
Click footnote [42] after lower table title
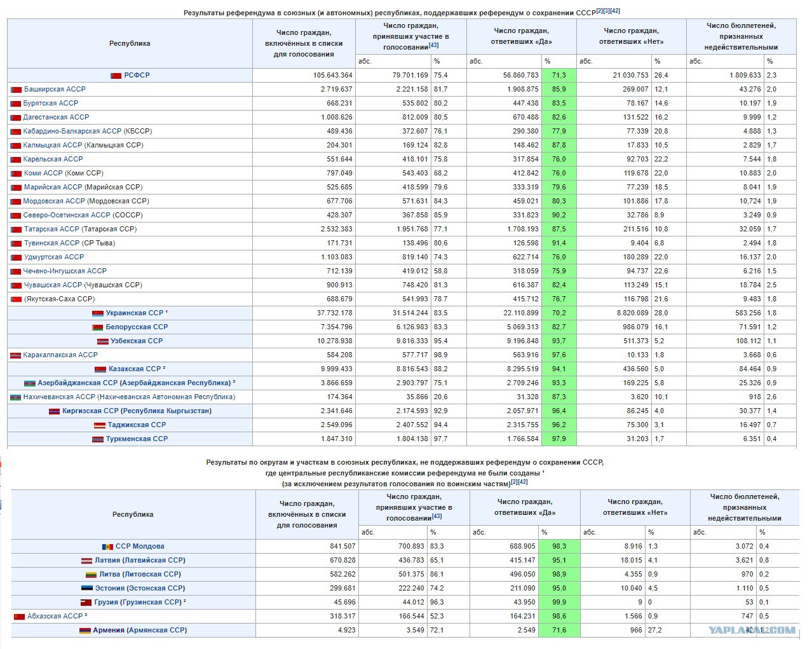pyautogui.click(x=523, y=482)
